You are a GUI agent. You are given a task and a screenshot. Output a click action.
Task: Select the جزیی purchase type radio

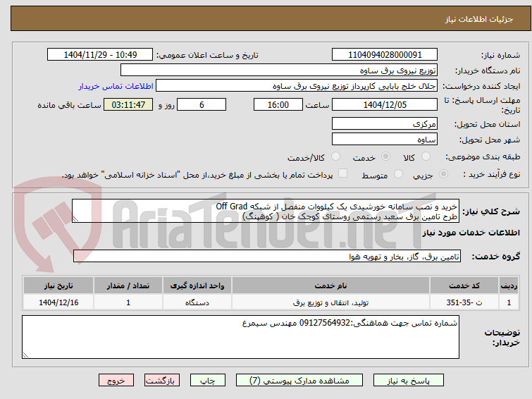(443, 174)
